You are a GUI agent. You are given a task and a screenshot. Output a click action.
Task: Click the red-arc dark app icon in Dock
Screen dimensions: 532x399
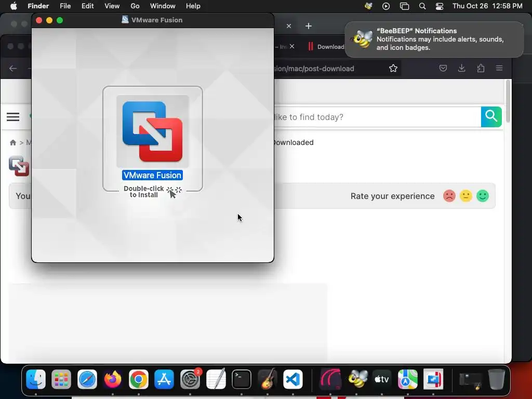pos(330,379)
